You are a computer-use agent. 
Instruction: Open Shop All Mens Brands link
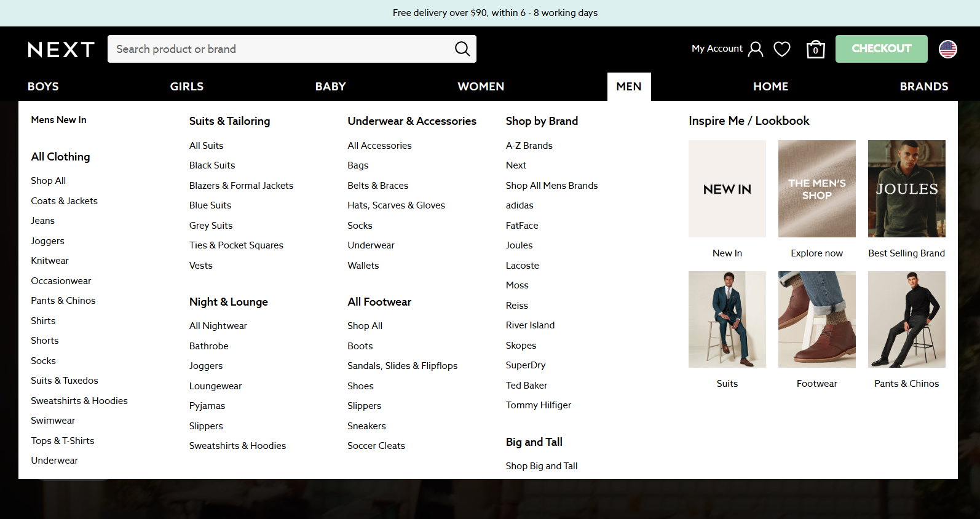pyautogui.click(x=551, y=186)
